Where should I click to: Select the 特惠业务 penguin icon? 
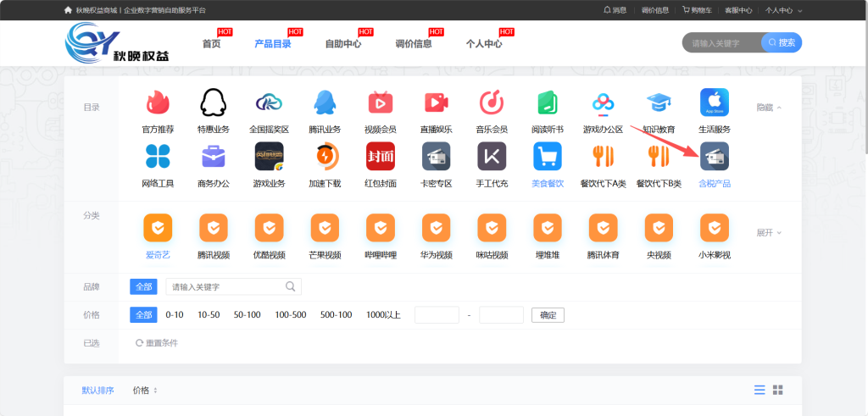click(x=214, y=103)
